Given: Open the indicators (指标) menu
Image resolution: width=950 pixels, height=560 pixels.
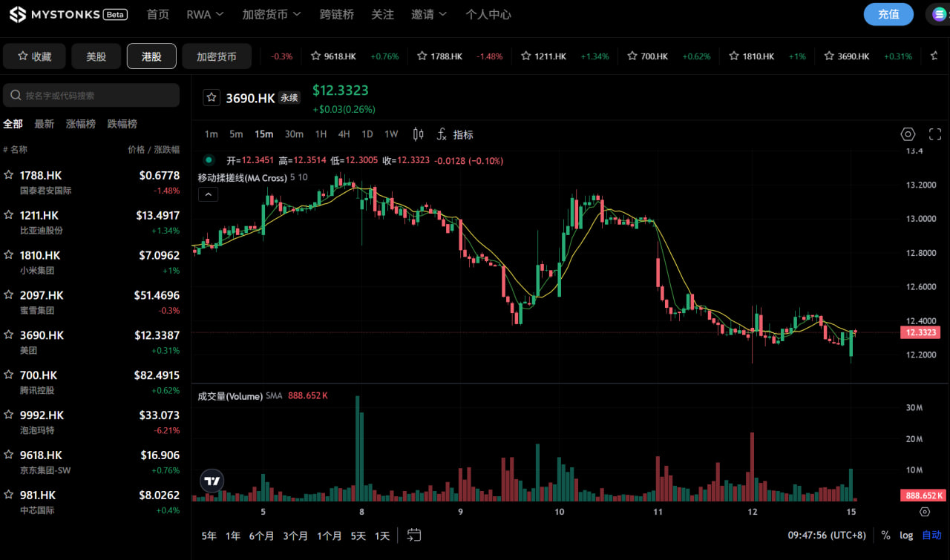Looking at the screenshot, I should [x=454, y=134].
